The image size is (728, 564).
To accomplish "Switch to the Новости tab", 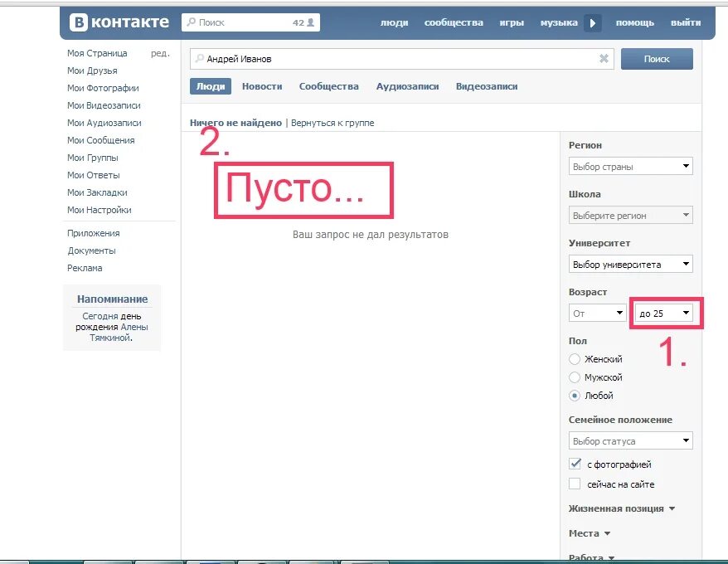I will tap(262, 86).
